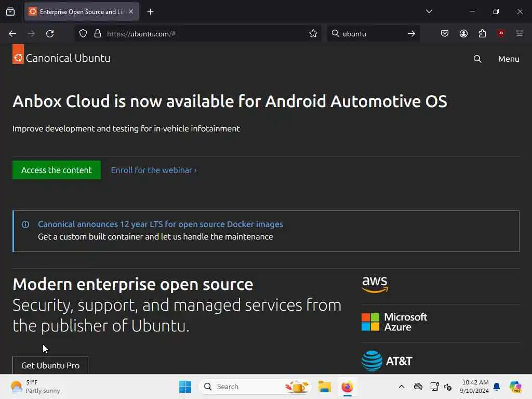Expand the list all tabs dropdown

(x=429, y=11)
